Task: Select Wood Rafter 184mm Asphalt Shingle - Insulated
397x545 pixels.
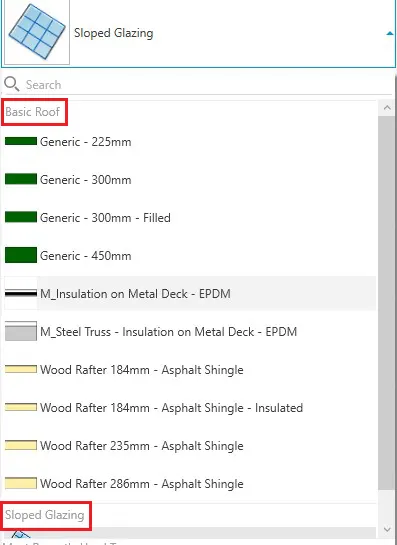Action: click(190, 407)
